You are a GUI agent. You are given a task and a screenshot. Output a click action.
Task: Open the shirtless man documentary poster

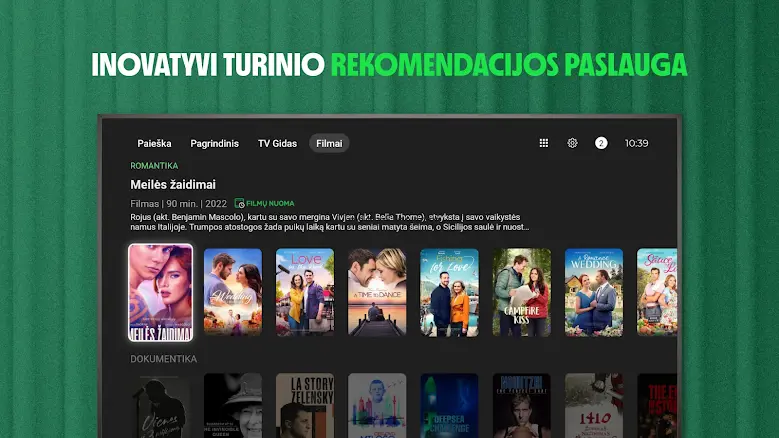coord(522,406)
